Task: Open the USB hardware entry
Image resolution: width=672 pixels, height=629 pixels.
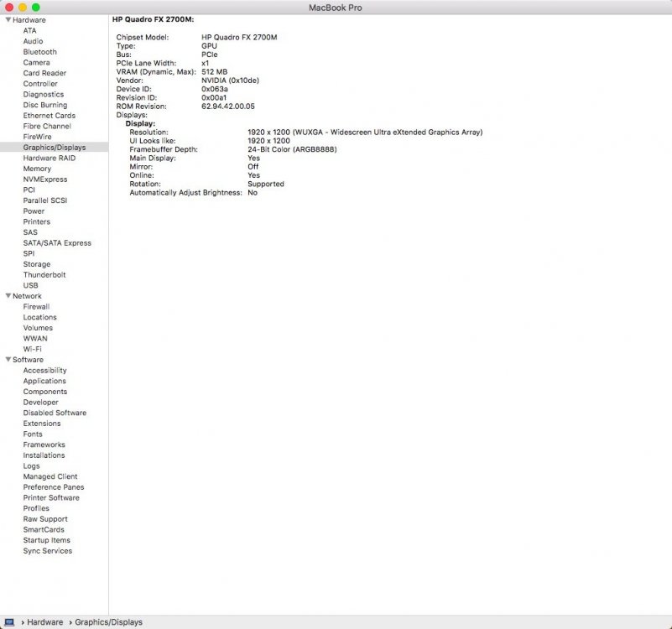Action: (30, 285)
